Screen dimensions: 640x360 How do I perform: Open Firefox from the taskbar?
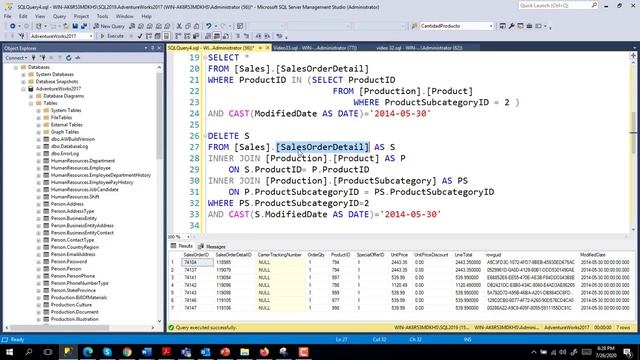(264, 352)
